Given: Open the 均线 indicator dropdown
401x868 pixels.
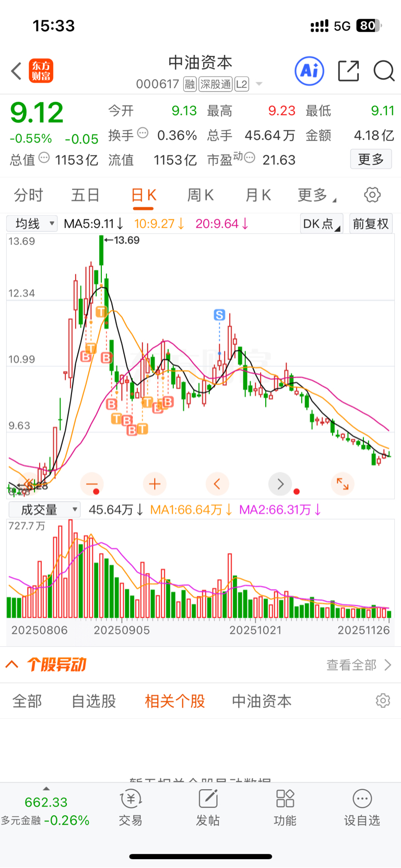Looking at the screenshot, I should click(x=32, y=224).
